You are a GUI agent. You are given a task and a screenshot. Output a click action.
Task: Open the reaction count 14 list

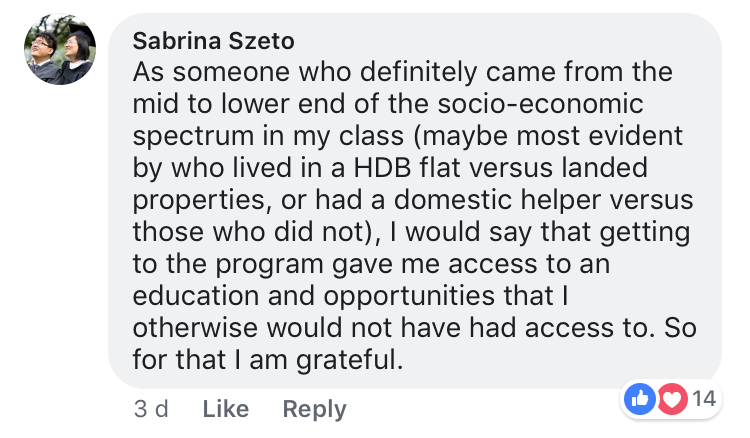tap(704, 399)
